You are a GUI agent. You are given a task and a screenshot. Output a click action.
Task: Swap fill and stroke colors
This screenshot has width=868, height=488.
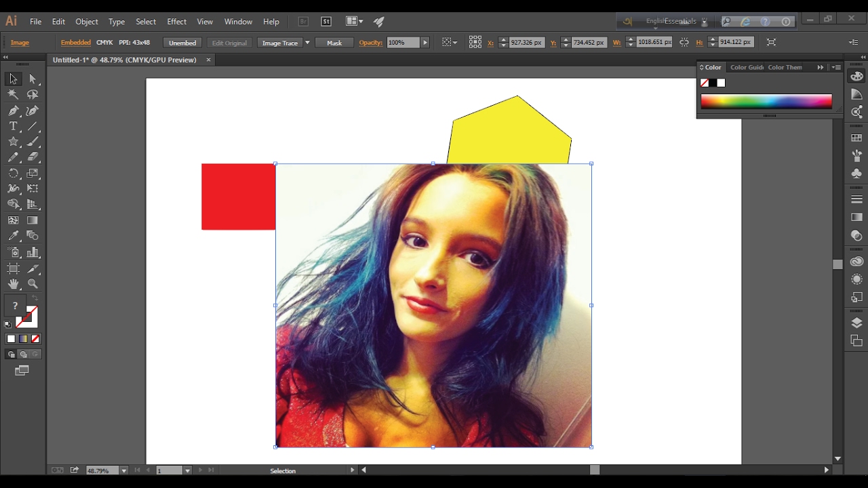pos(35,298)
